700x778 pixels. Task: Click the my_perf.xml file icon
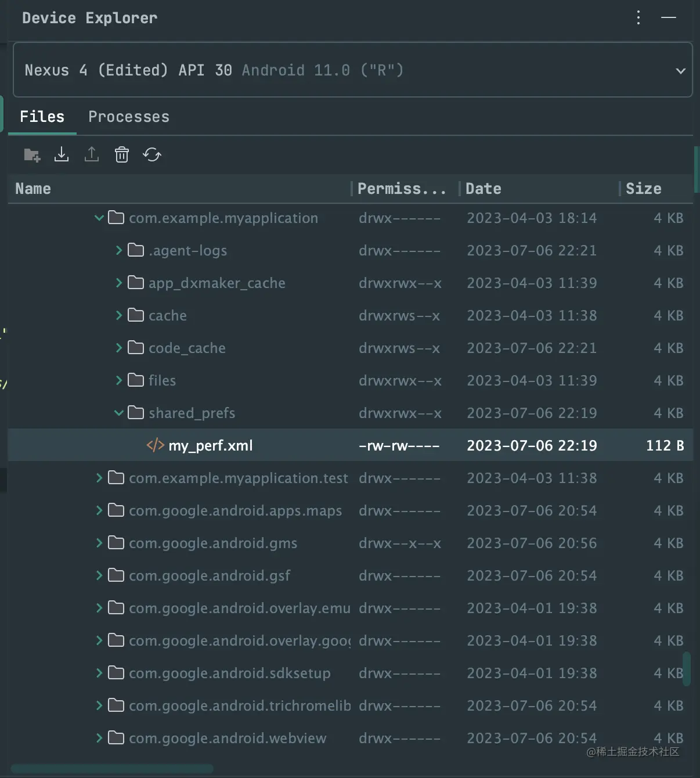pos(155,445)
